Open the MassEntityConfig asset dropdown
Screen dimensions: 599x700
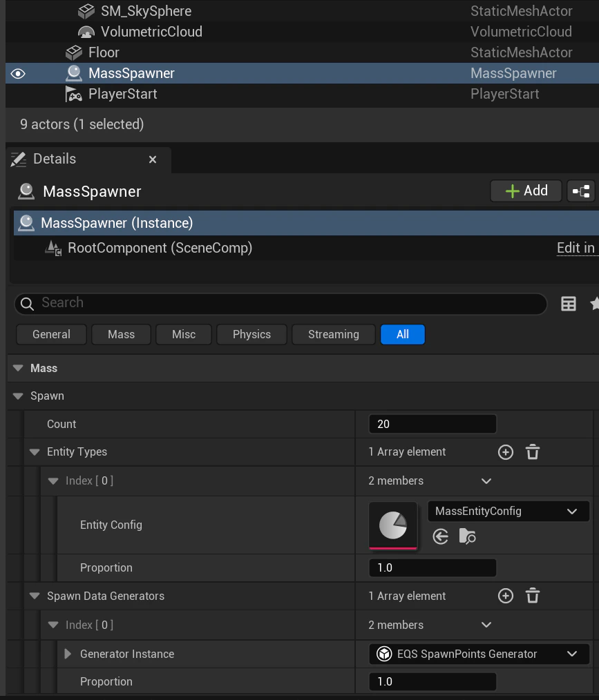(508, 512)
